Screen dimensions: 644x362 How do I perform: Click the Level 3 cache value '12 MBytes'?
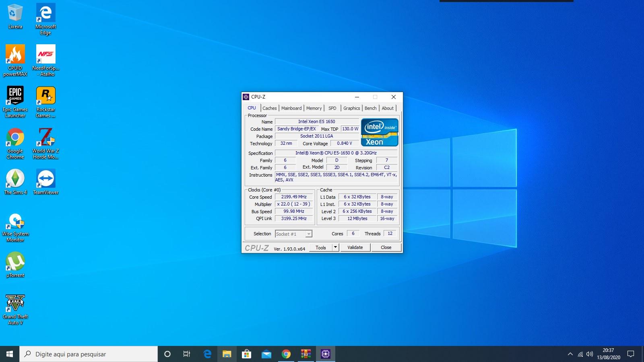[357, 218]
